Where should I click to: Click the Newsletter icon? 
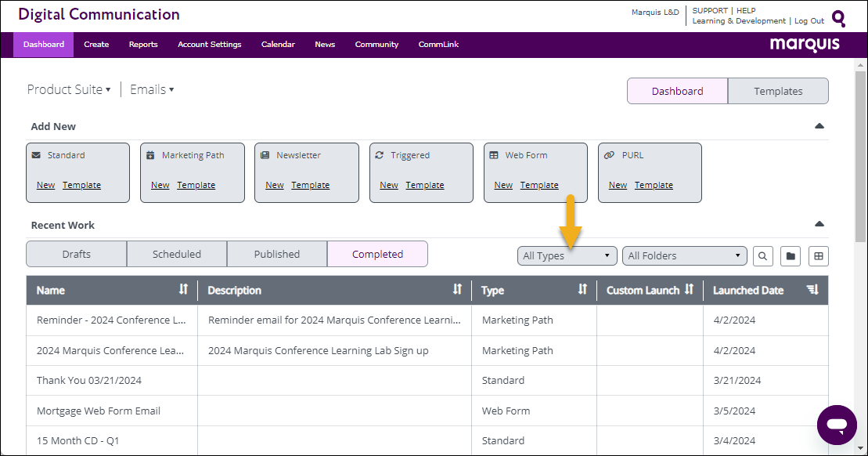click(x=265, y=155)
